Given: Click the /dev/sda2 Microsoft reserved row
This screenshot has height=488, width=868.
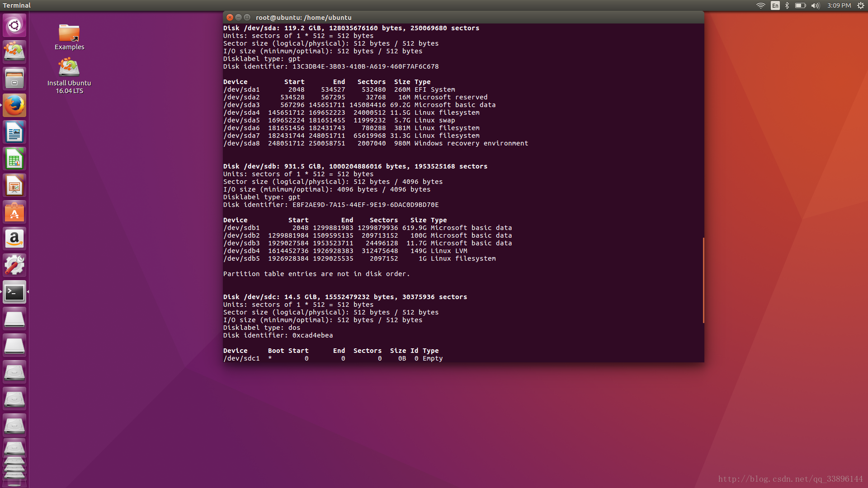Looking at the screenshot, I should [355, 97].
